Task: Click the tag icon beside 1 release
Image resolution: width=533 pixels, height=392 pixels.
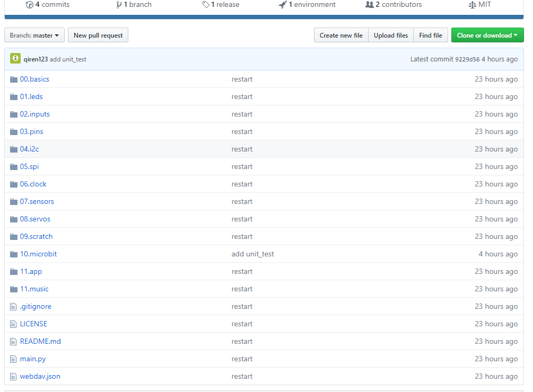Action: click(205, 5)
